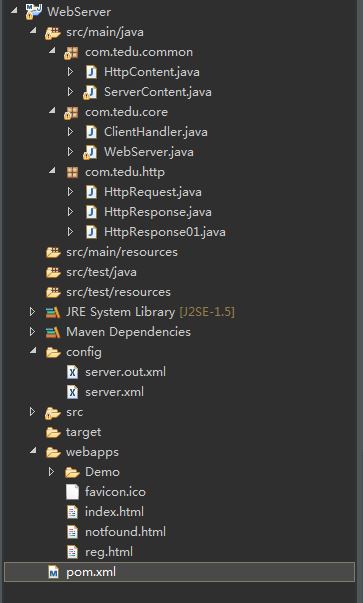363x603 pixels.
Task: Click the HttpResponse01.java file icon
Action: (91, 232)
